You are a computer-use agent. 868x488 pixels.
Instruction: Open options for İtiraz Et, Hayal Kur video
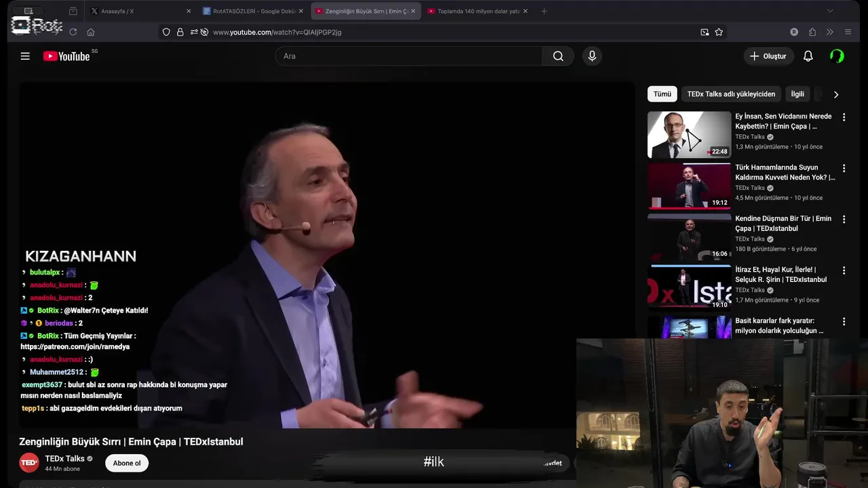tap(844, 270)
